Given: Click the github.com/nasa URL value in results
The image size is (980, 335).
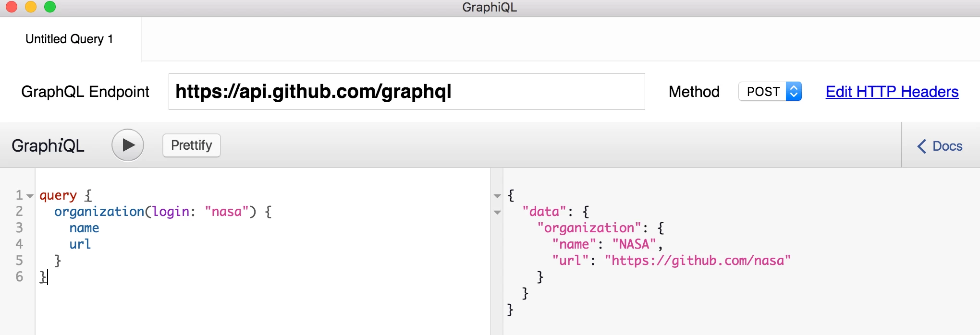Looking at the screenshot, I should click(x=697, y=261).
